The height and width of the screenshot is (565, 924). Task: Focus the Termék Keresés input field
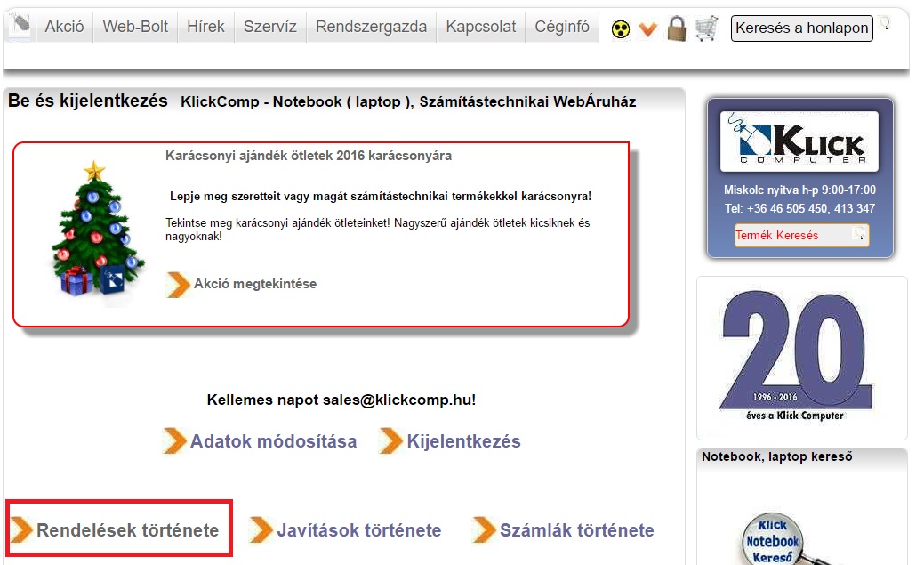click(x=801, y=235)
